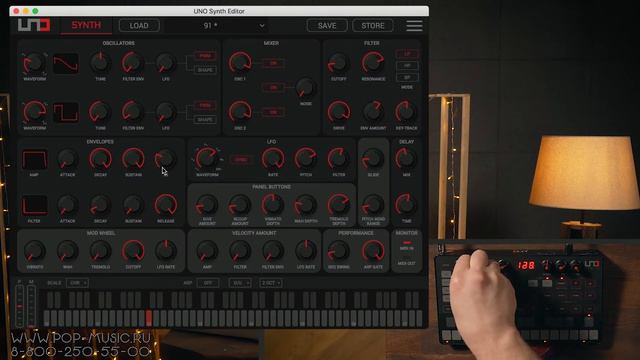Switch to the SYNTH tab
This screenshot has height=360, width=640.
point(86,25)
